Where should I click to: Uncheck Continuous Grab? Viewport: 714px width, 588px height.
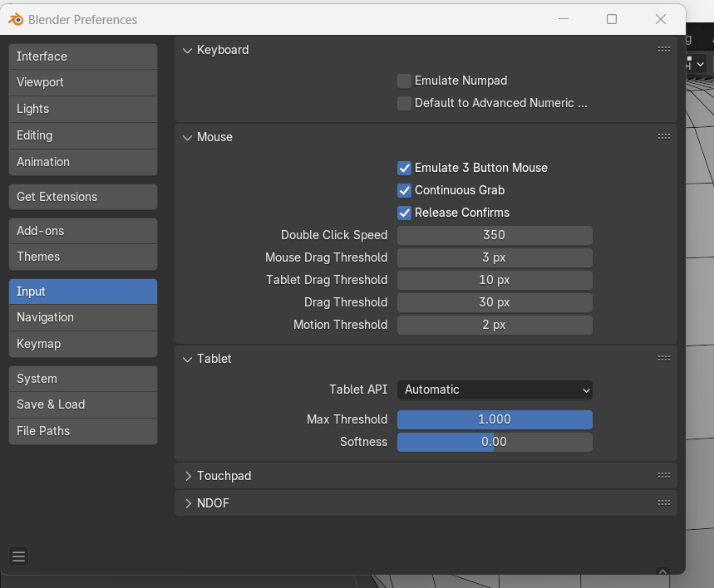(x=404, y=190)
